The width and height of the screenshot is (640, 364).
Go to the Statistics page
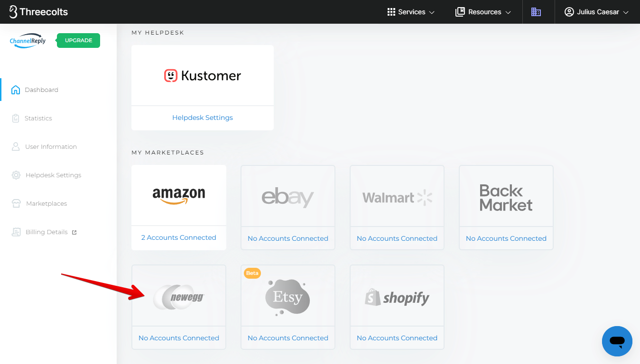[38, 118]
